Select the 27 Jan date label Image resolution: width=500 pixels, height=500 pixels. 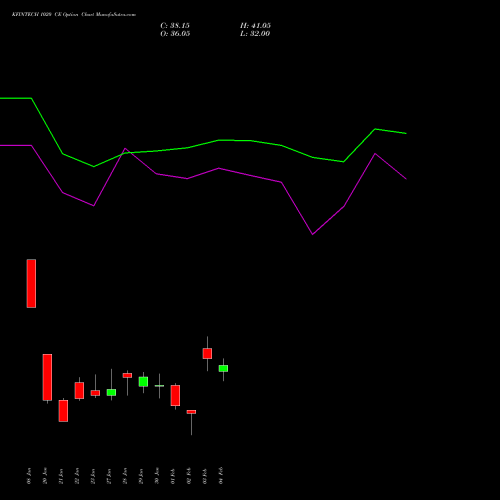coord(109,476)
